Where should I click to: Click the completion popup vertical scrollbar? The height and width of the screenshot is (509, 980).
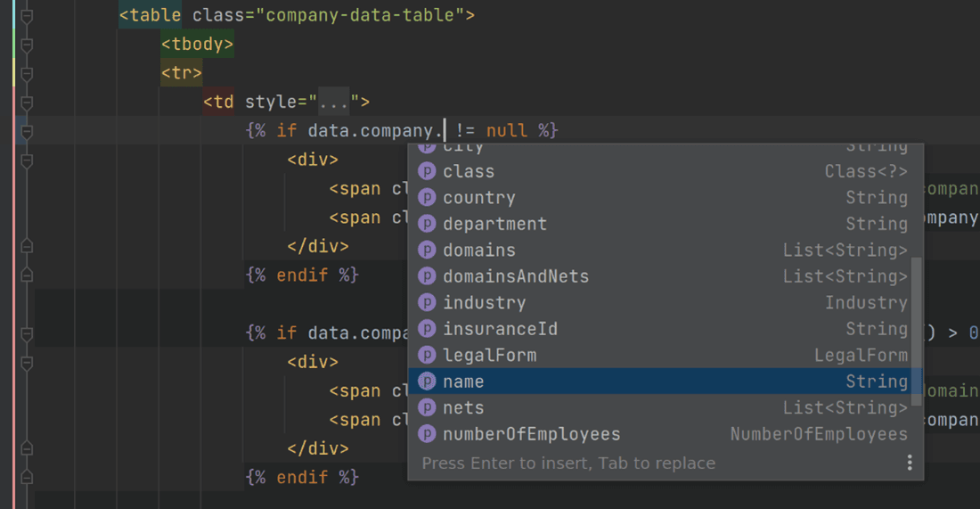pyautogui.click(x=917, y=330)
